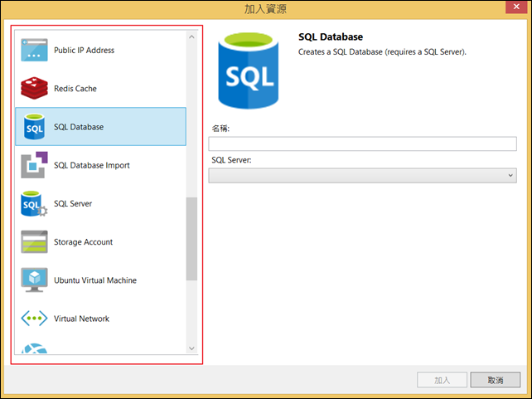Select the Virtual Network text label

(81, 319)
